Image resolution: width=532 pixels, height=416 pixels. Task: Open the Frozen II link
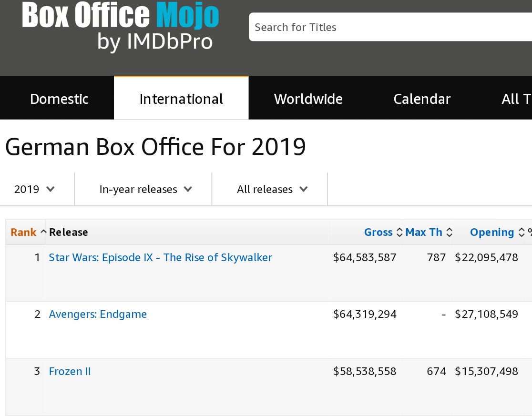click(x=70, y=371)
